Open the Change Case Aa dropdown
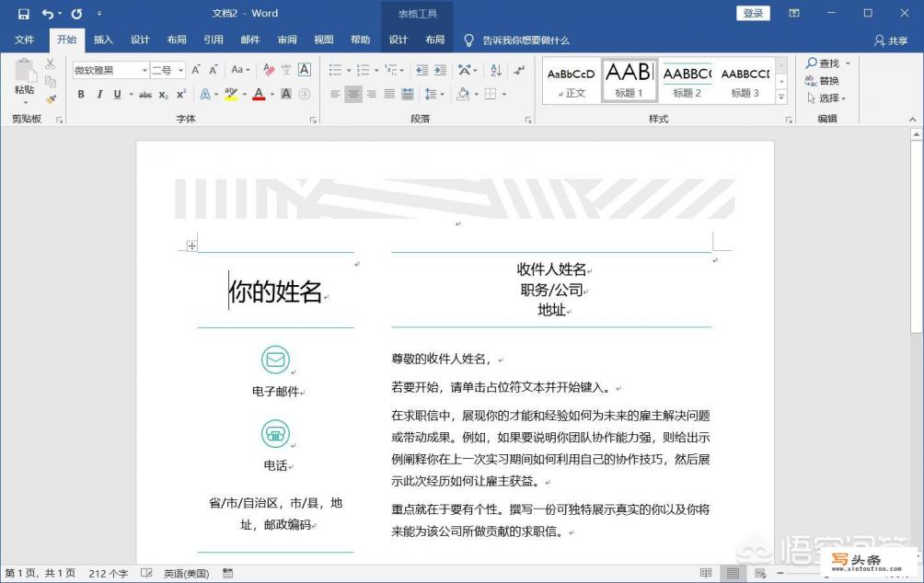This screenshot has height=583, width=924. (240, 70)
